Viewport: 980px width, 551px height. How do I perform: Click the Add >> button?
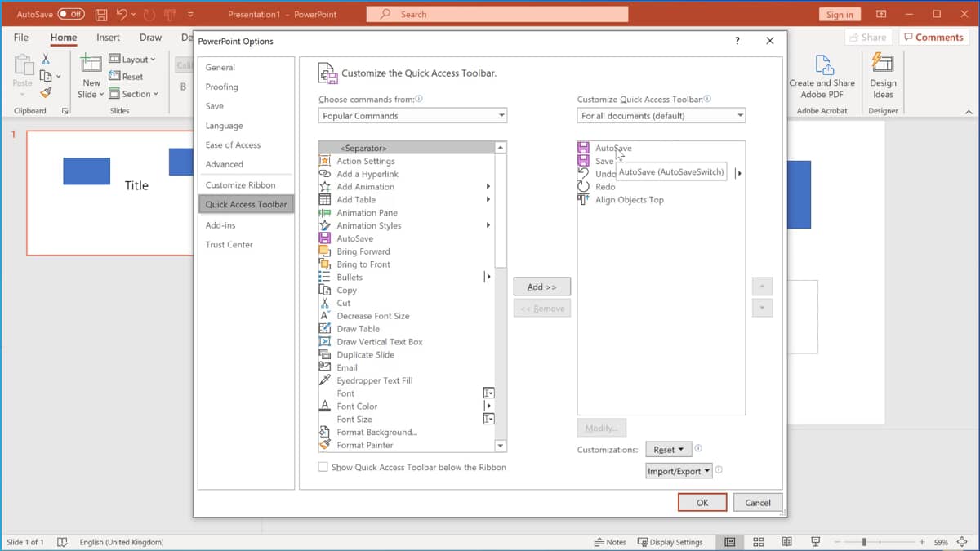[x=542, y=287]
